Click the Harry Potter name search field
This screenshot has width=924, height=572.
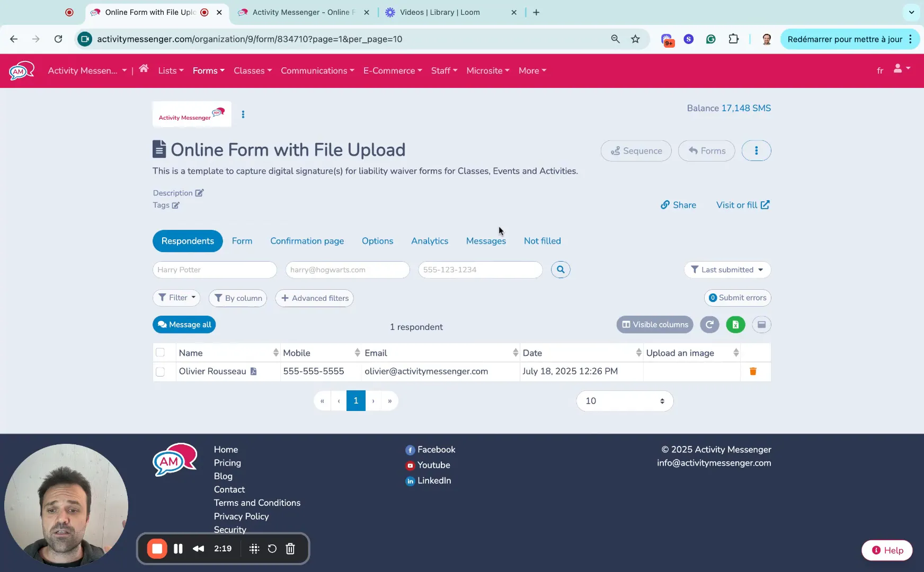click(215, 270)
